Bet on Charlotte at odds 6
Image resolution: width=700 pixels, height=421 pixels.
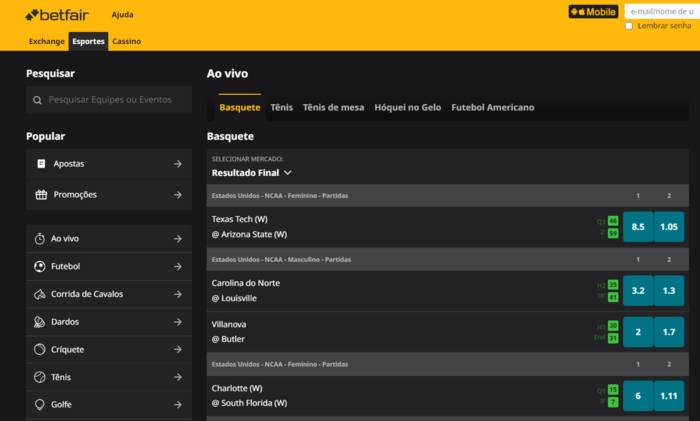638,396
